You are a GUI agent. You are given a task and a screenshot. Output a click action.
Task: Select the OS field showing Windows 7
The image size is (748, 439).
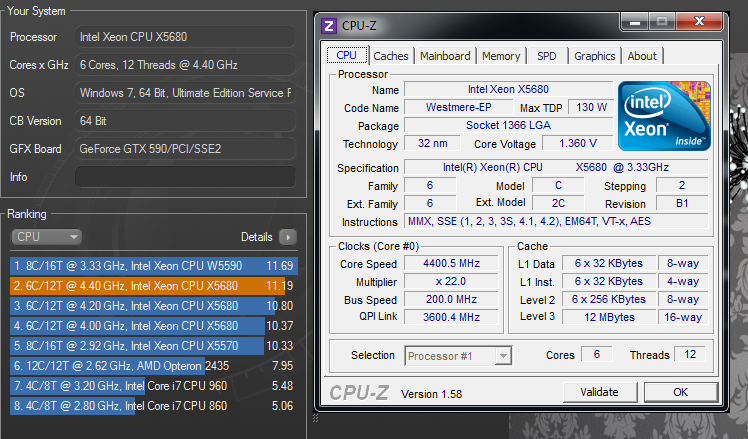[185, 93]
